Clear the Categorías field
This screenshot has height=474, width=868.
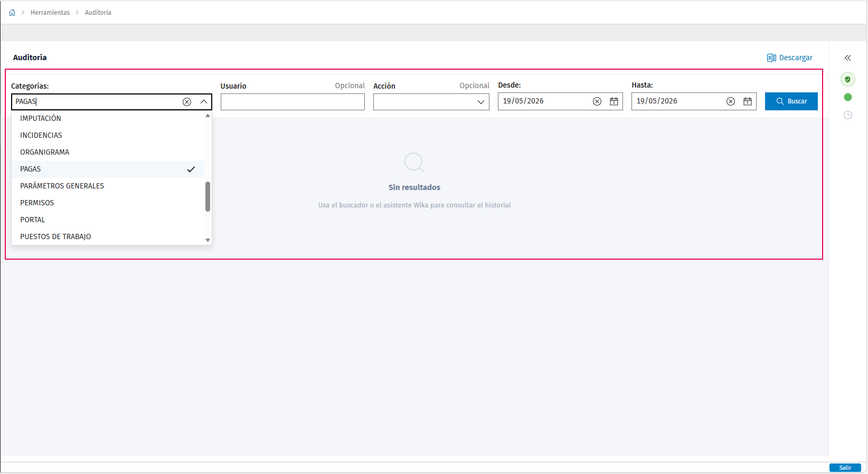[187, 102]
